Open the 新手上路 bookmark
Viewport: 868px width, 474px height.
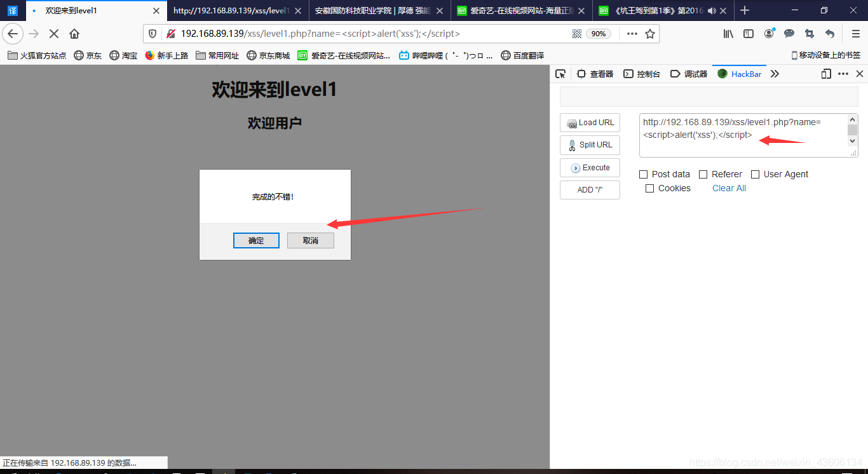[166, 55]
